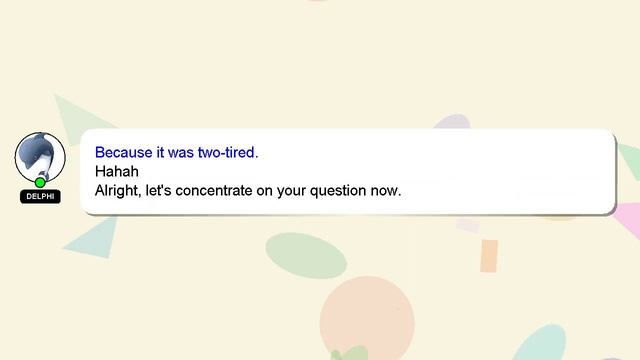The image size is (640, 360).
Task: Click the green ellipse background shape
Action: pyautogui.click(x=306, y=256)
